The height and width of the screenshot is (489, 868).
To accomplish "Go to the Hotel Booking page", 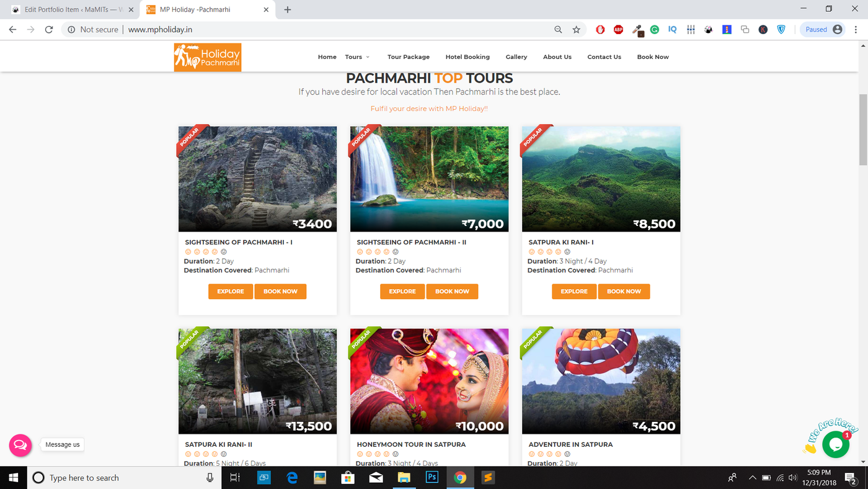I will pyautogui.click(x=467, y=57).
